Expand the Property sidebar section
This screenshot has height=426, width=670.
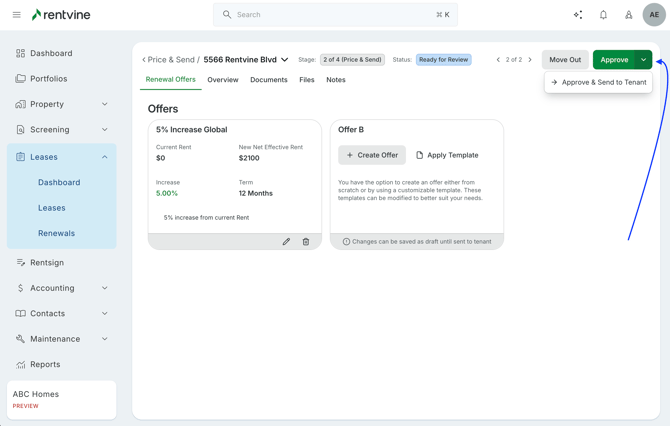click(x=104, y=104)
